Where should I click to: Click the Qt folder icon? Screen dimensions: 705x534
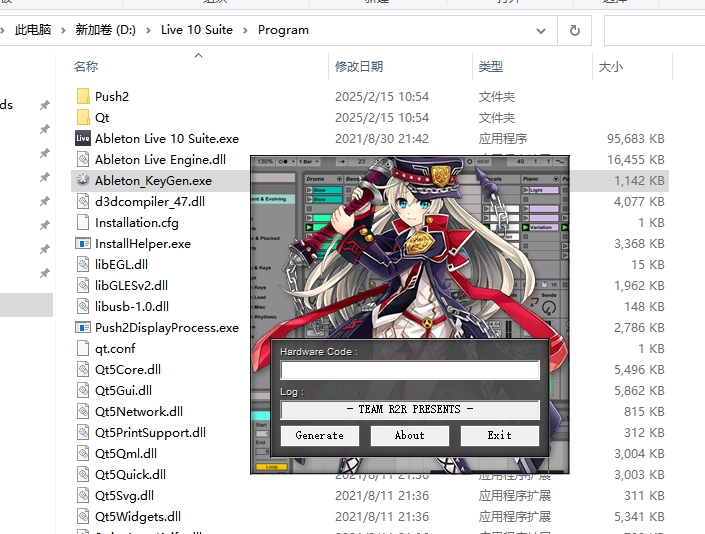point(83,117)
